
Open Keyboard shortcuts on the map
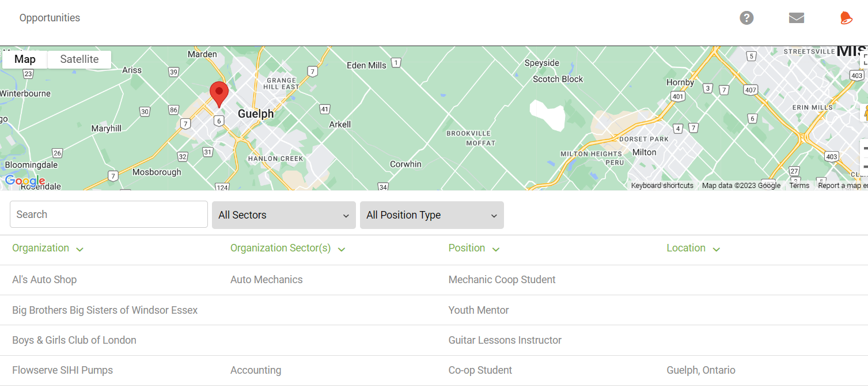662,186
